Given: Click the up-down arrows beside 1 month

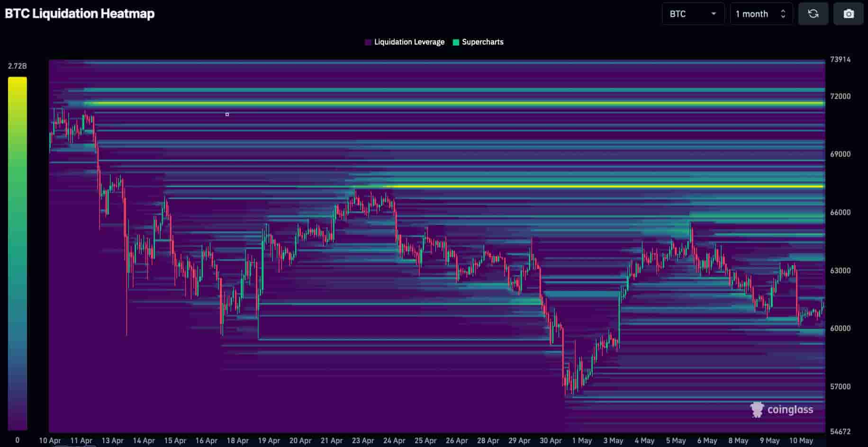Looking at the screenshot, I should 783,14.
